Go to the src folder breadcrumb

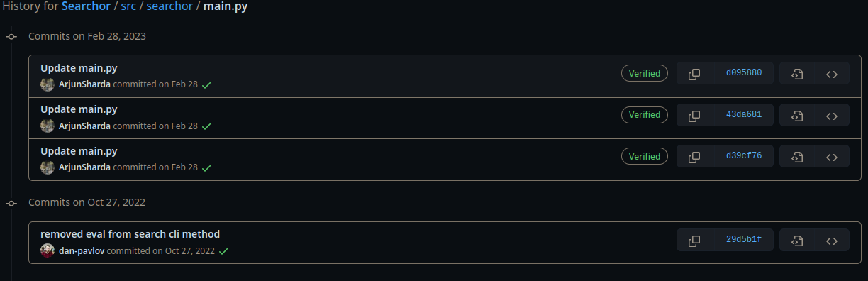click(128, 6)
